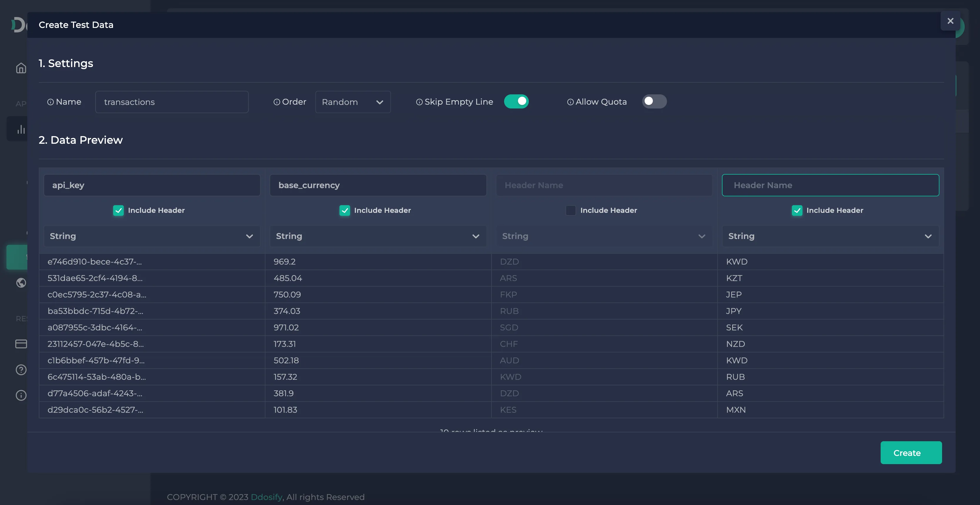Select the analytics bar-chart sidebar icon
The width and height of the screenshot is (980, 505).
pyautogui.click(x=21, y=129)
